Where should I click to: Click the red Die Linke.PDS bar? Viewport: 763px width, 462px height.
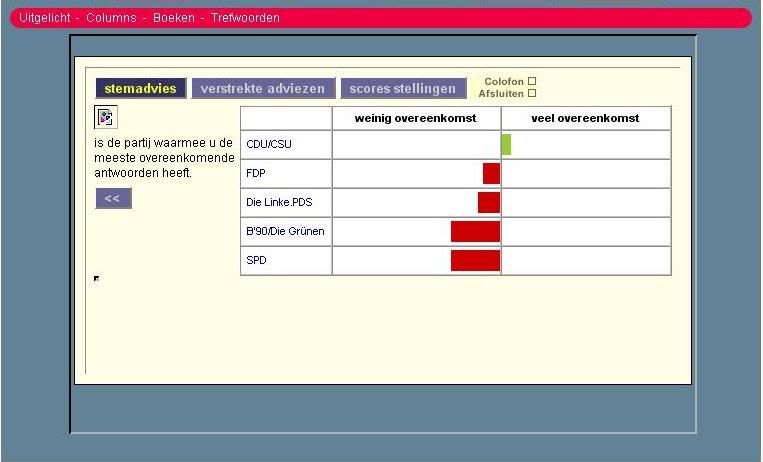[x=489, y=203]
